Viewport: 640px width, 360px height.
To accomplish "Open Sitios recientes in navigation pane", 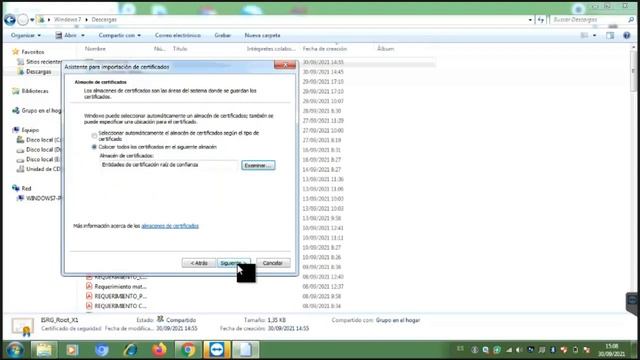I will click(x=43, y=62).
